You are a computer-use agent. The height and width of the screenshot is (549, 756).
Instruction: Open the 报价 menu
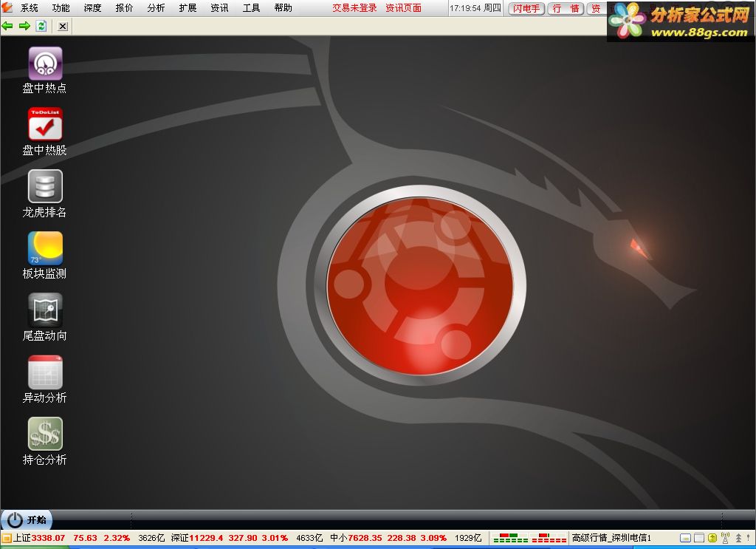coord(124,7)
